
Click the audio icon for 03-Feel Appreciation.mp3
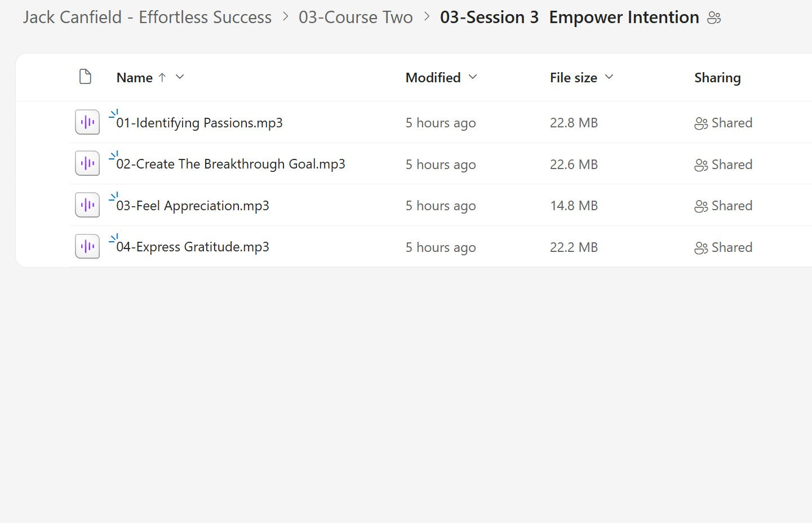pyautogui.click(x=87, y=205)
